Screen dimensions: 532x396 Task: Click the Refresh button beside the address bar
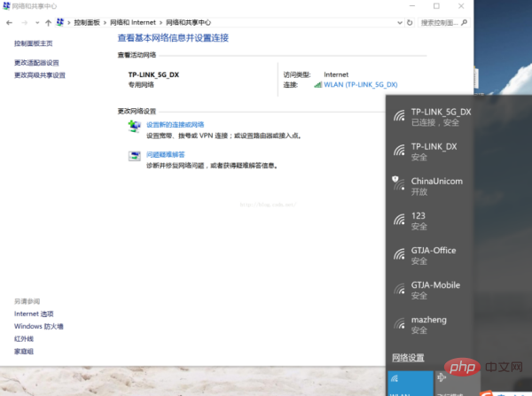[410, 22]
